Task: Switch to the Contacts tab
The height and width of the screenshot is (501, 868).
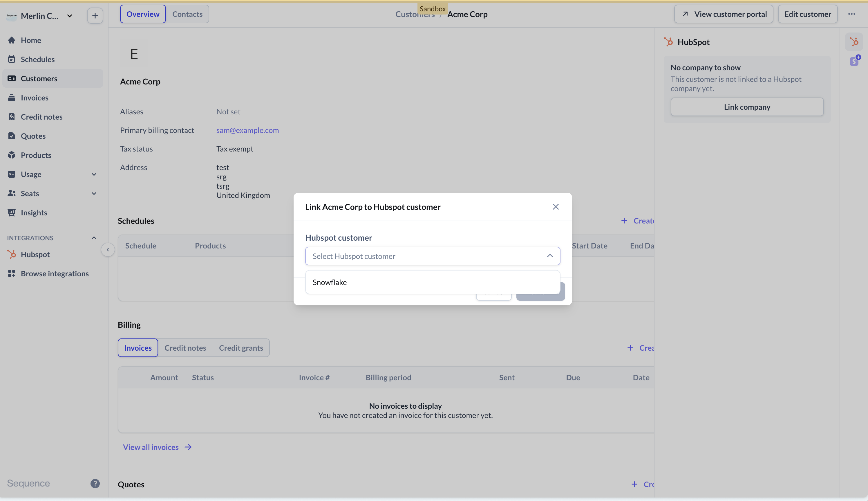Action: point(187,14)
